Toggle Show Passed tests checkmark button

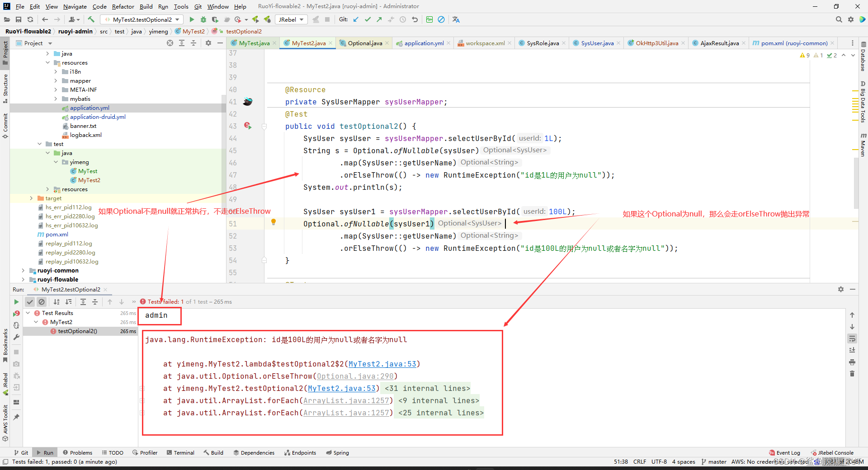[x=30, y=302]
